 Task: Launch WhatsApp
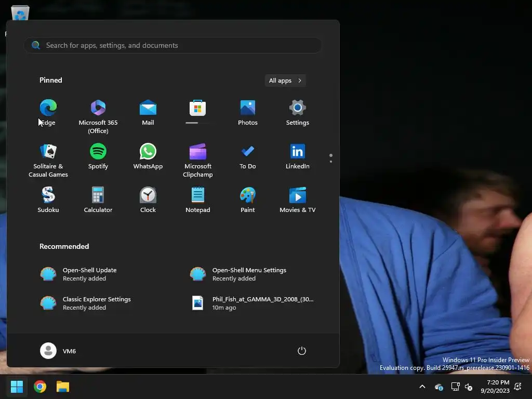[x=148, y=156]
